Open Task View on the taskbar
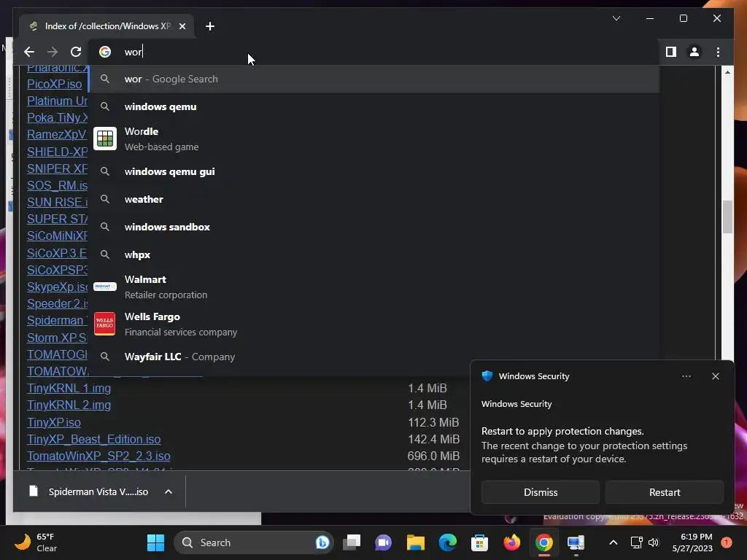Screen dimensions: 747x560 click(352, 542)
